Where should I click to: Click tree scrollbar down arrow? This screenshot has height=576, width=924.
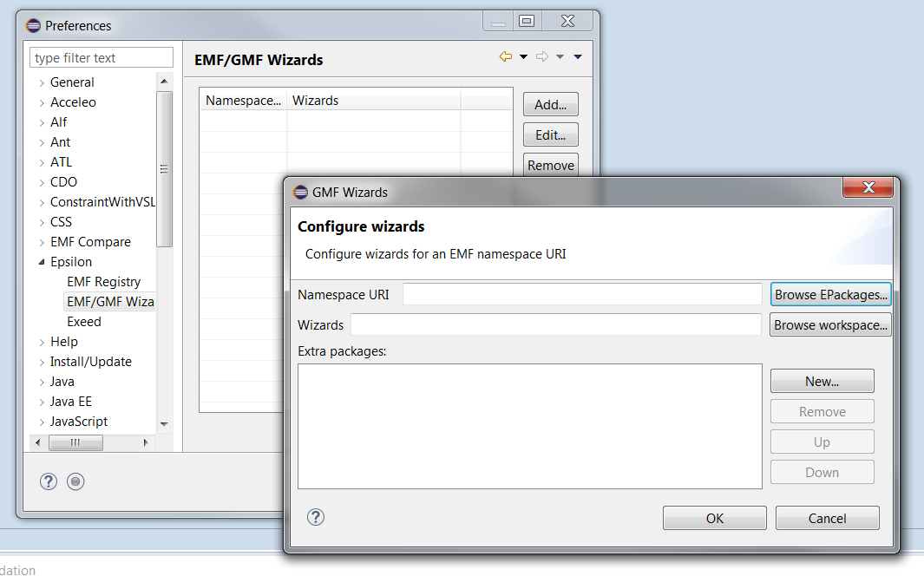tap(164, 424)
